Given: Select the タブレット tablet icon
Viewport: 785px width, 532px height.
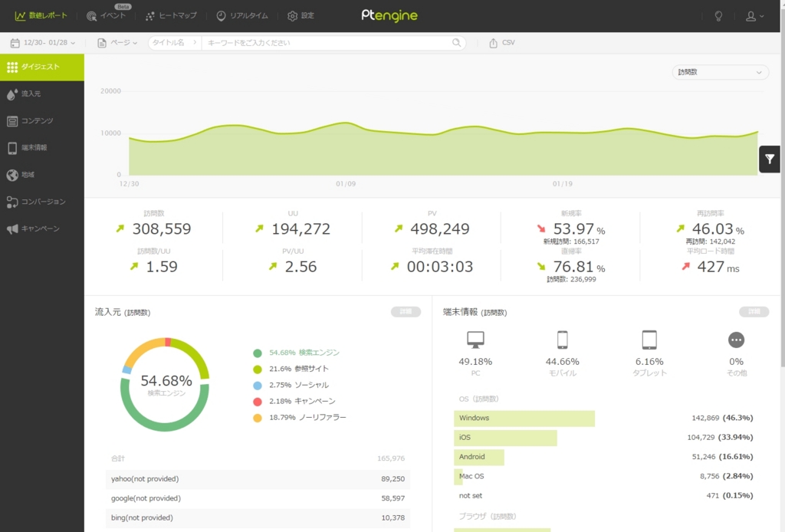Looking at the screenshot, I should click(x=649, y=340).
